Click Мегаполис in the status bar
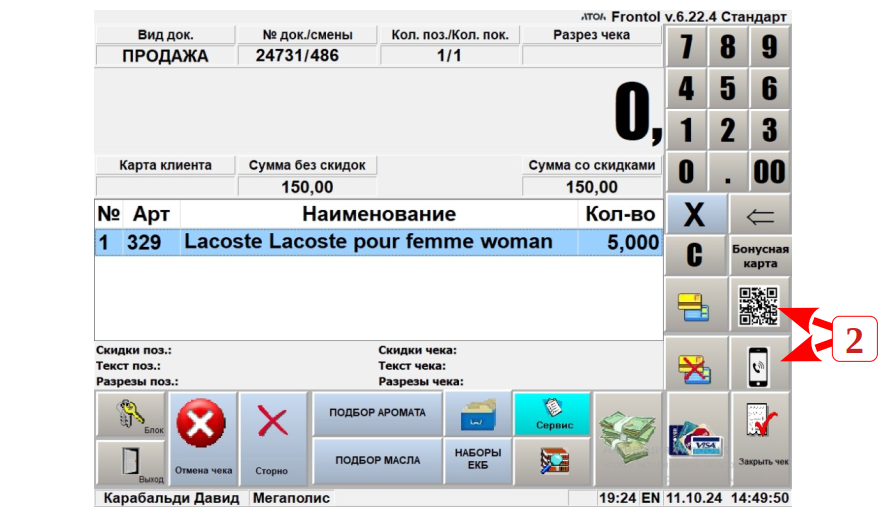Screen dimensions: 891x518 291,498
